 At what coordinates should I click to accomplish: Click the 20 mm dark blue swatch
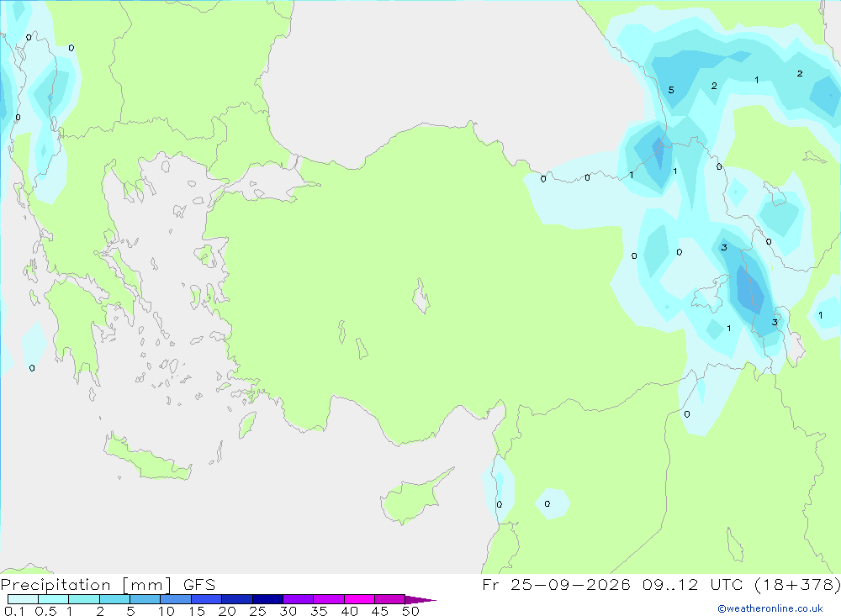coord(236,599)
